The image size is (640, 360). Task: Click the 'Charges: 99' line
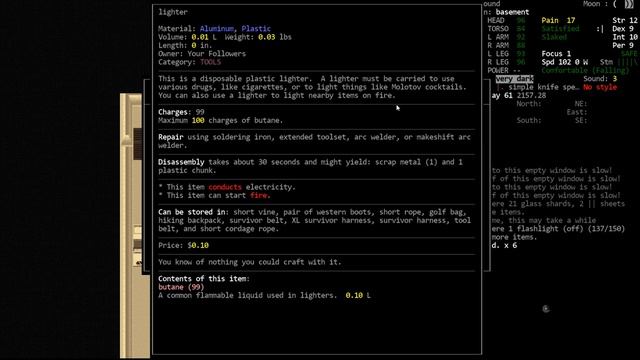click(x=181, y=112)
